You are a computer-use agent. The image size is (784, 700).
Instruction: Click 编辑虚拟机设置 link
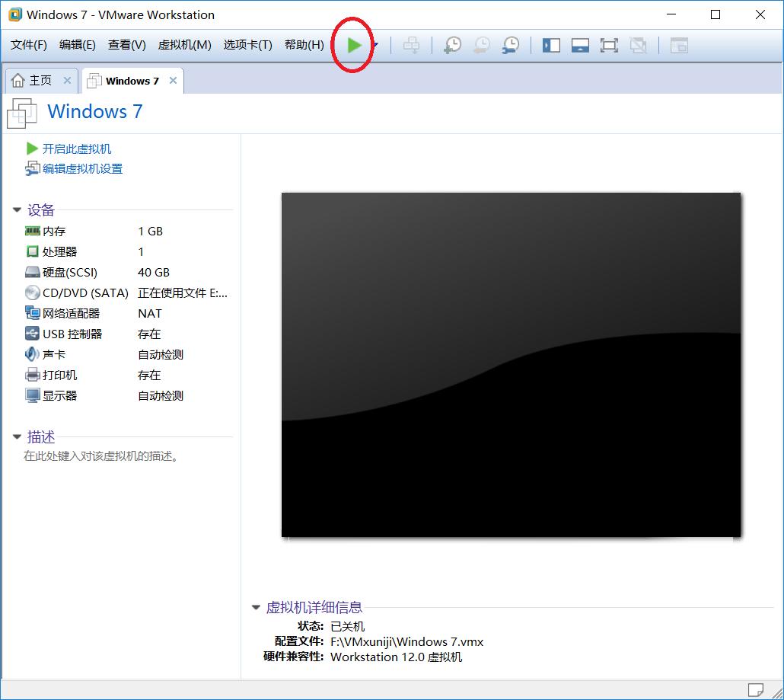[82, 169]
